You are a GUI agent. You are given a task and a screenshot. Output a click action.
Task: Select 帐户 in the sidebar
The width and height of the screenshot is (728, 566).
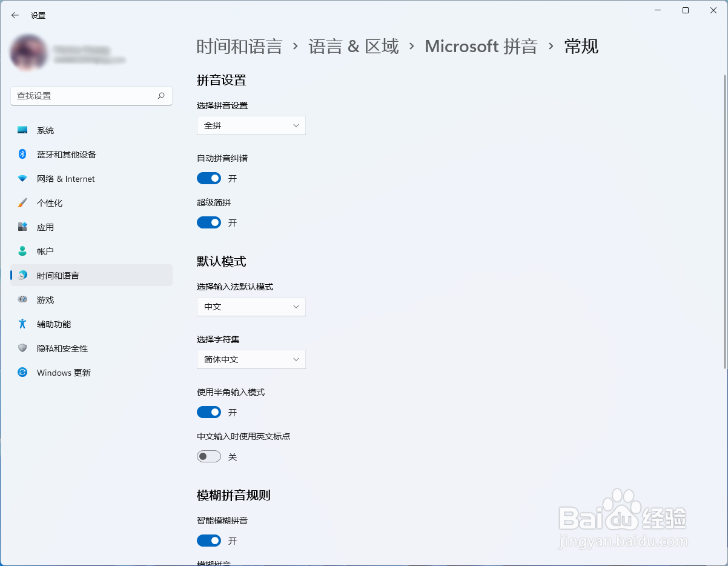pyautogui.click(x=45, y=251)
